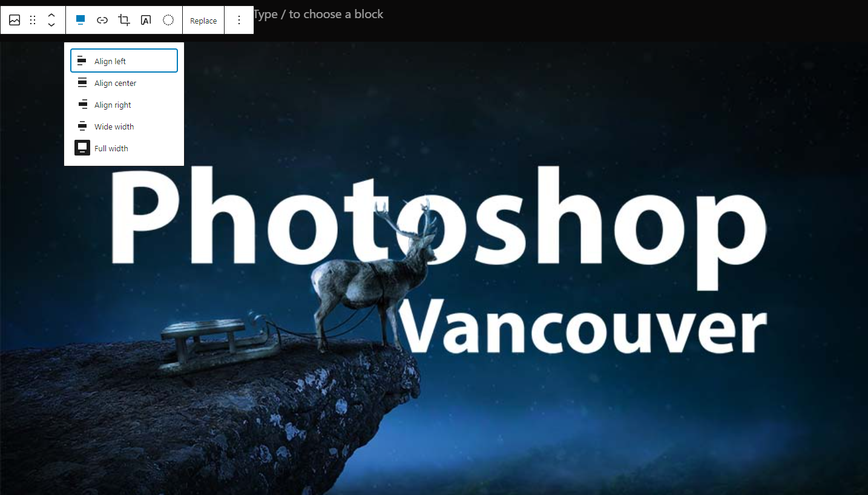Open the crop image tool
Screen dimensions: 868x495
click(x=124, y=21)
